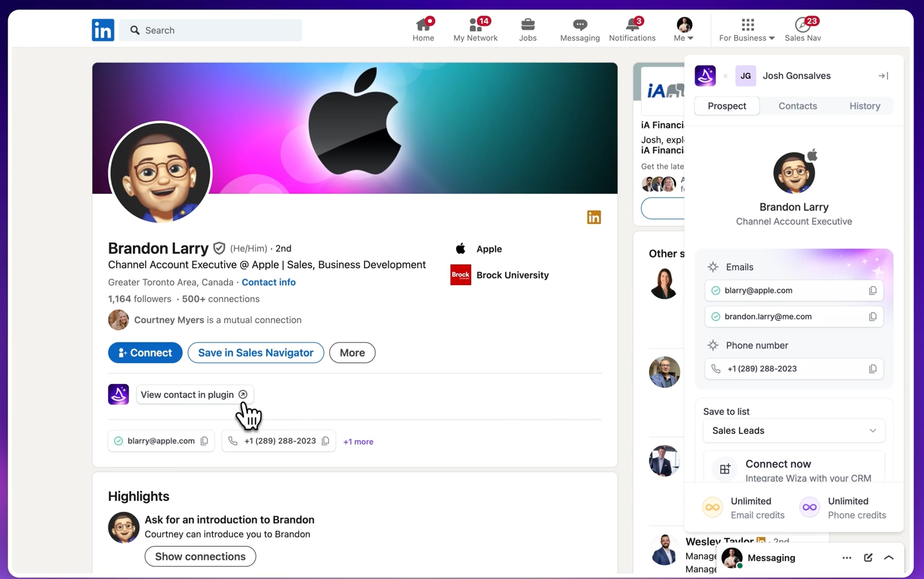924x579 pixels.
Task: Click the Wiza plugin logo in panel header
Action: [705, 76]
